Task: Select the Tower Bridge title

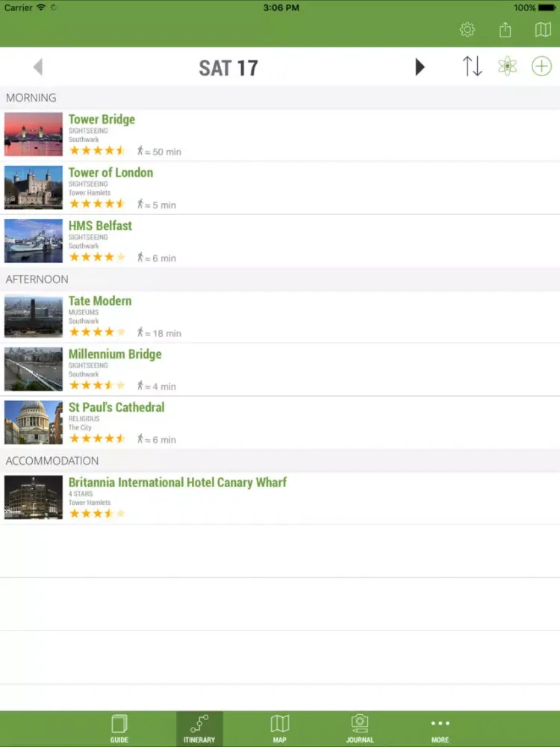Action: [x=102, y=119]
